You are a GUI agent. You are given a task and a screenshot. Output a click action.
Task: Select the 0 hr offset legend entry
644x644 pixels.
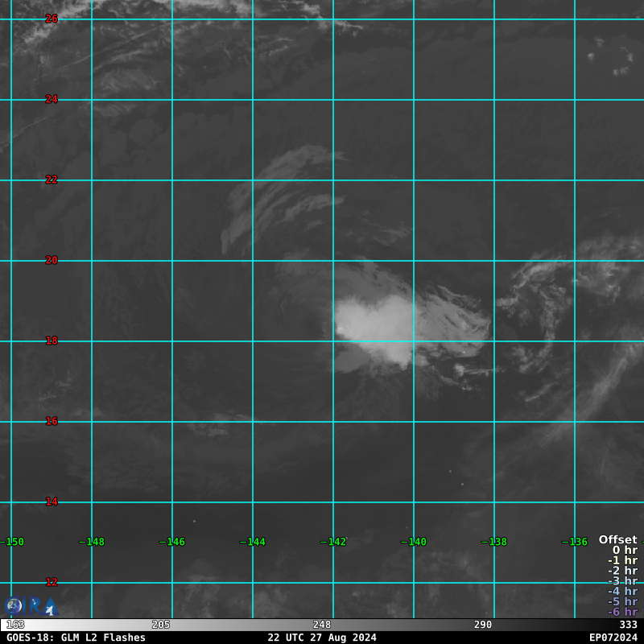(624, 551)
